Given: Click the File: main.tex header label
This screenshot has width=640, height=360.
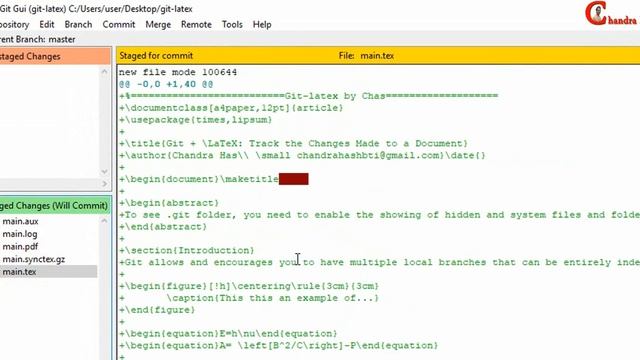Looking at the screenshot, I should [366, 56].
